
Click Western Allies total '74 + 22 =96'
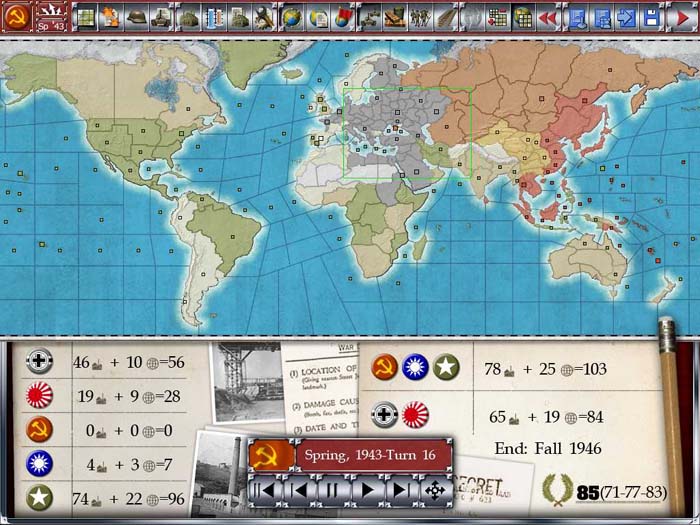tap(129, 499)
